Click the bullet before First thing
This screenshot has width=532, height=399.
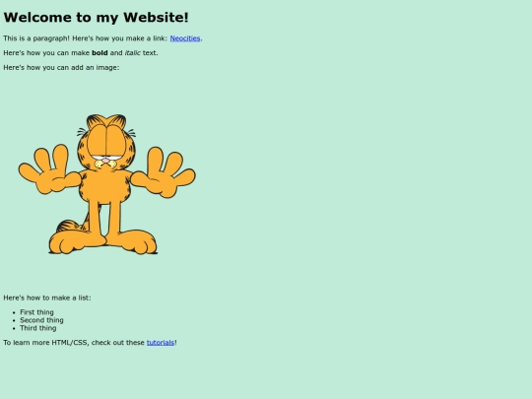click(14, 312)
